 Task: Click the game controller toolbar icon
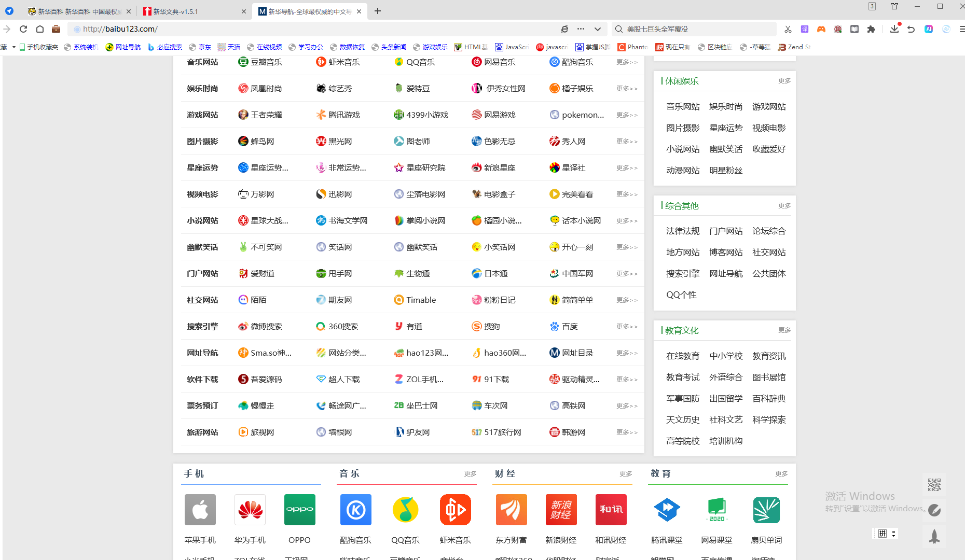[821, 29]
